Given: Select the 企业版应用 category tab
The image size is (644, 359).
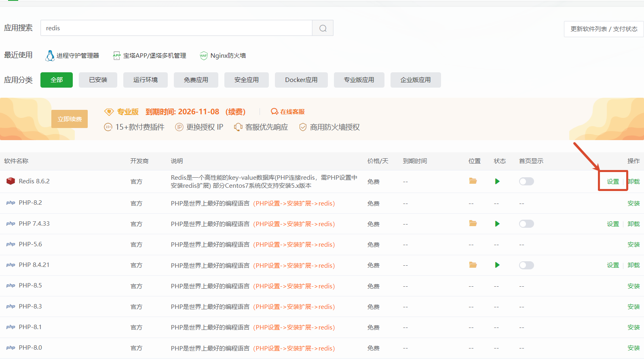Looking at the screenshot, I should 416,80.
